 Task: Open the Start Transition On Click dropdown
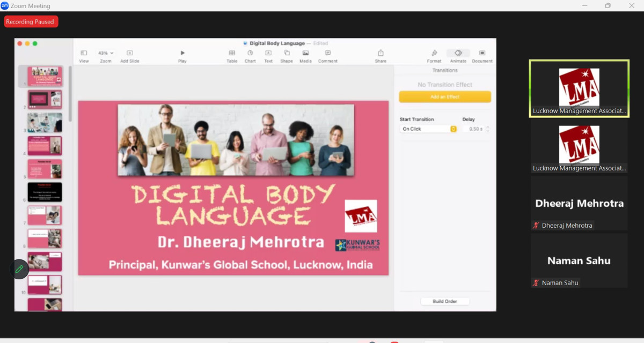coord(429,129)
